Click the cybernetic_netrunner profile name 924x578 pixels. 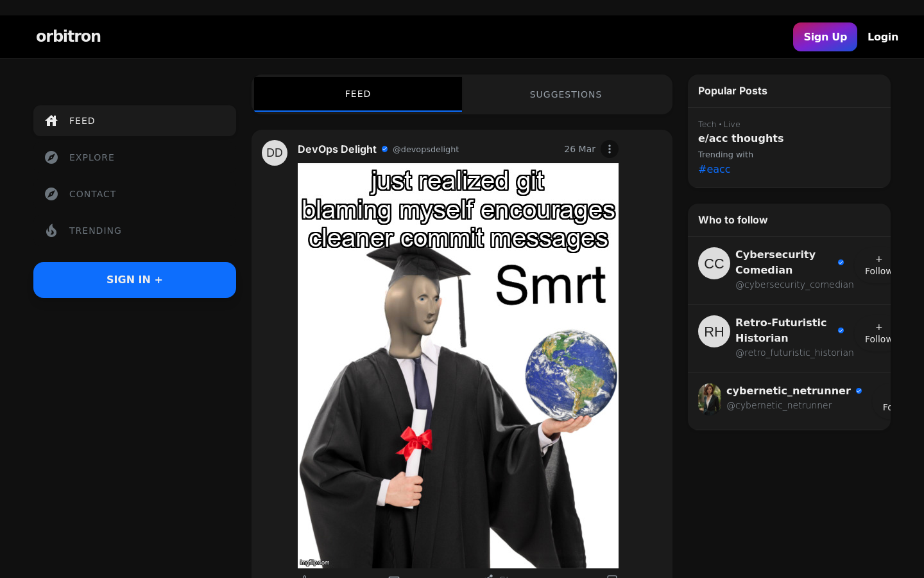(x=789, y=390)
